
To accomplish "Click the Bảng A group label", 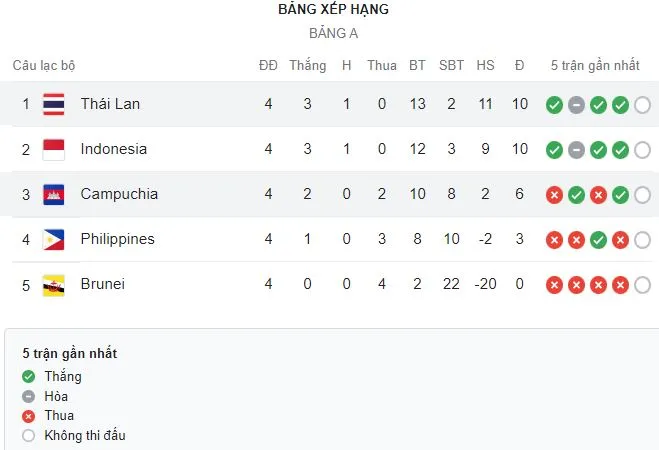I will (x=333, y=33).
